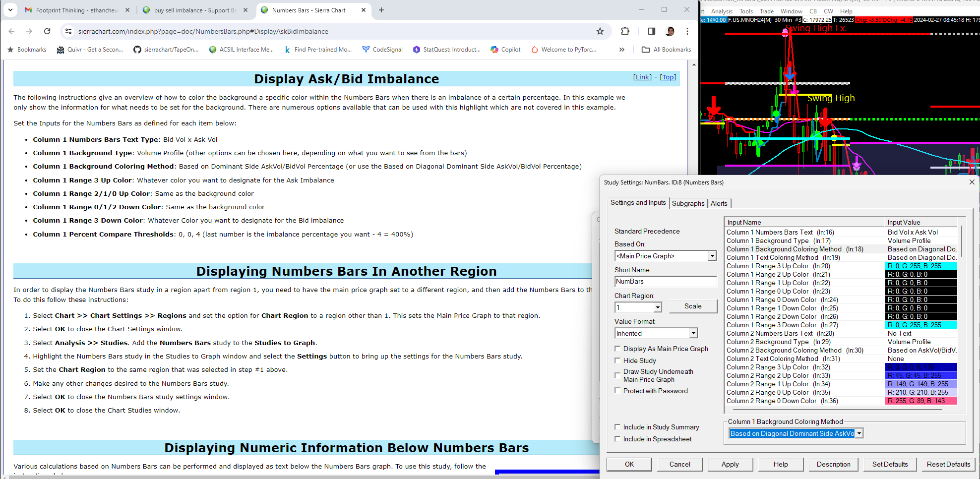
Task: Click the browser reload page icon
Action: tap(47, 31)
